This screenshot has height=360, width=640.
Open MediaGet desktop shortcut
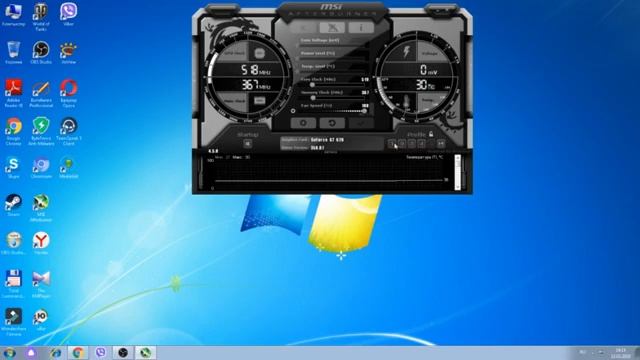[69, 168]
